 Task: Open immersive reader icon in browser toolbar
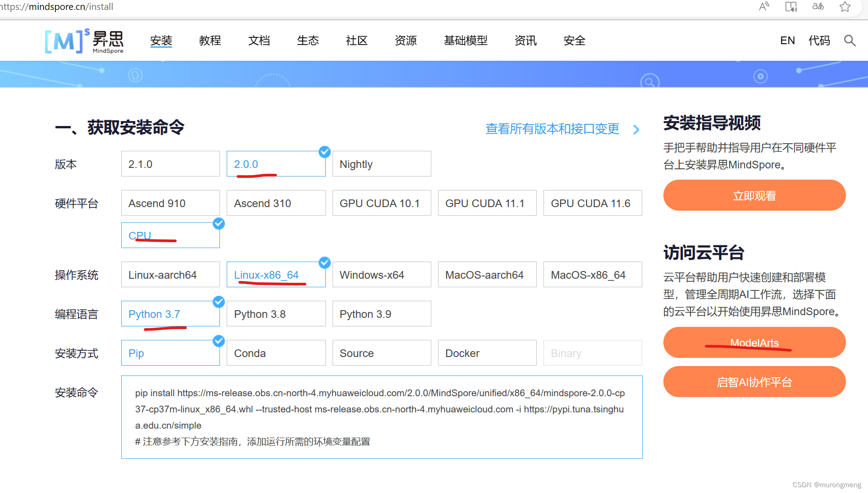[x=791, y=6]
